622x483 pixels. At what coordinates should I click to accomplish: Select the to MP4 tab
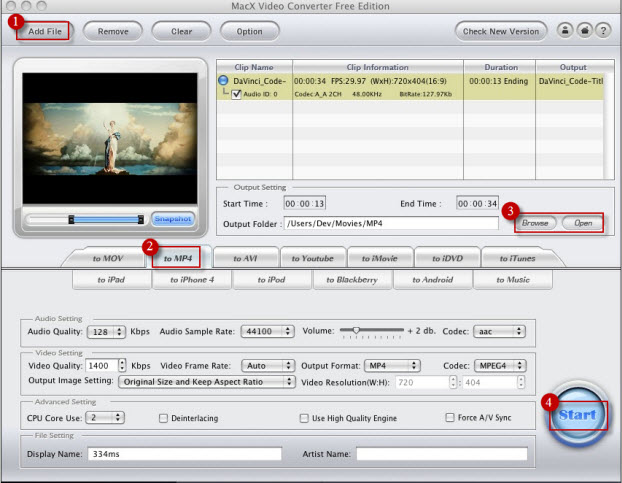coord(177,259)
